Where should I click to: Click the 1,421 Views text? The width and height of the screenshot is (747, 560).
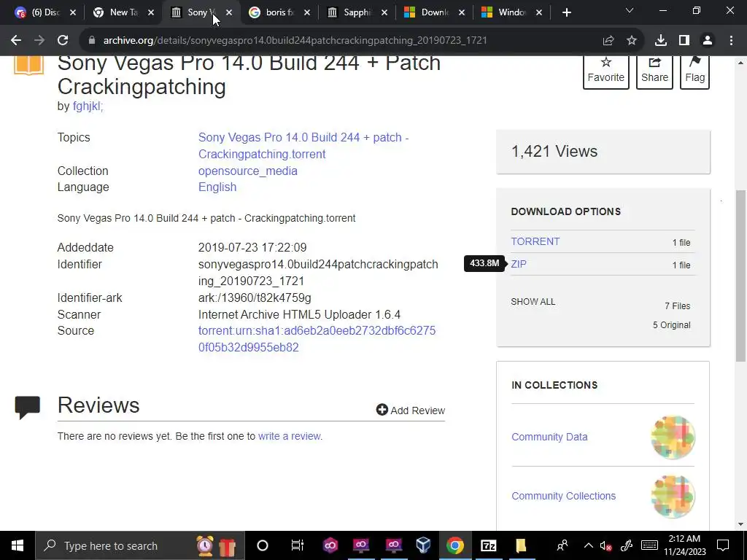(554, 152)
